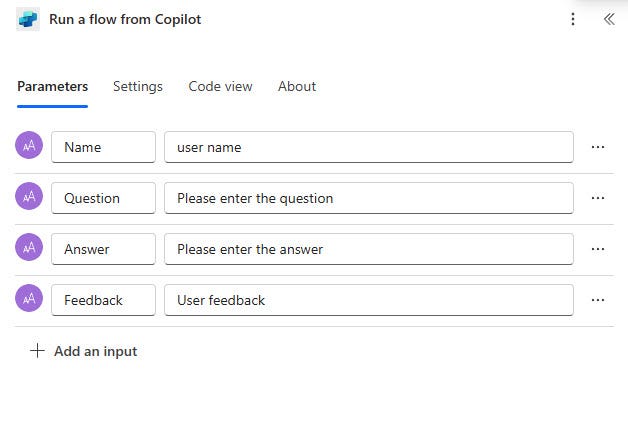Click the 'Please enter the question' field

[x=369, y=198]
